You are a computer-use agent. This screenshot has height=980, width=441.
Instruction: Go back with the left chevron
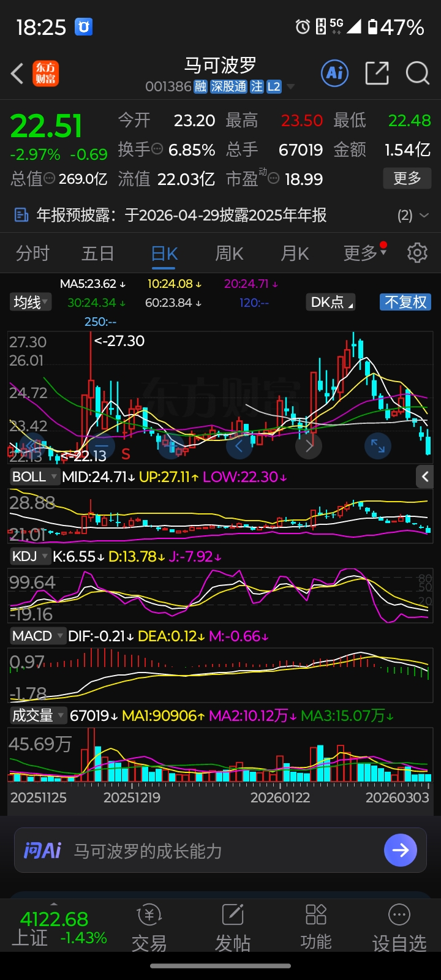[x=18, y=73]
